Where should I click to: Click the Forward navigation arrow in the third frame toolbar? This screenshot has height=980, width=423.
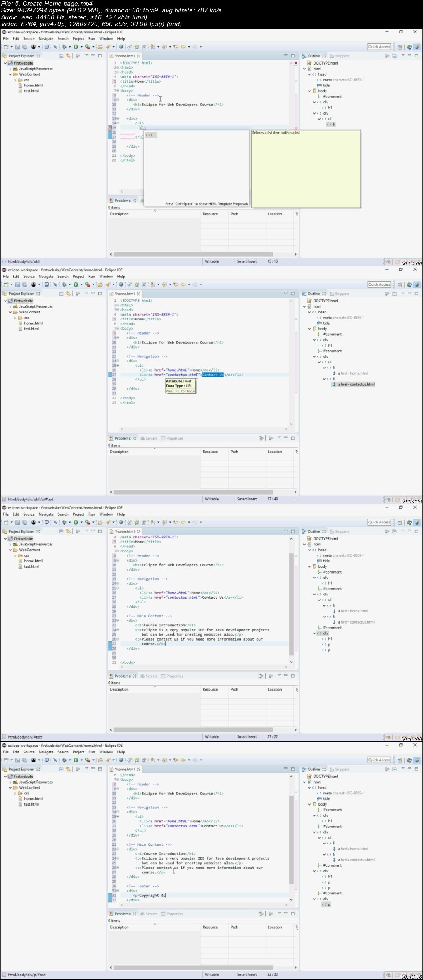[x=195, y=522]
